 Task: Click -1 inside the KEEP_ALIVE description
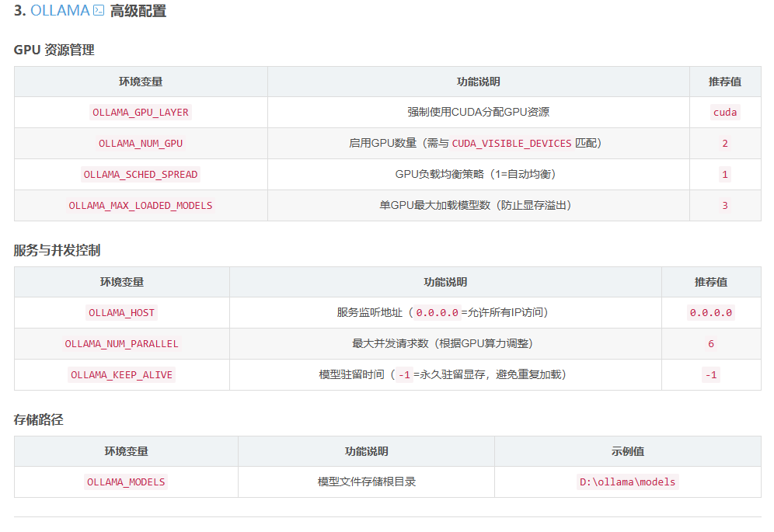click(x=404, y=375)
